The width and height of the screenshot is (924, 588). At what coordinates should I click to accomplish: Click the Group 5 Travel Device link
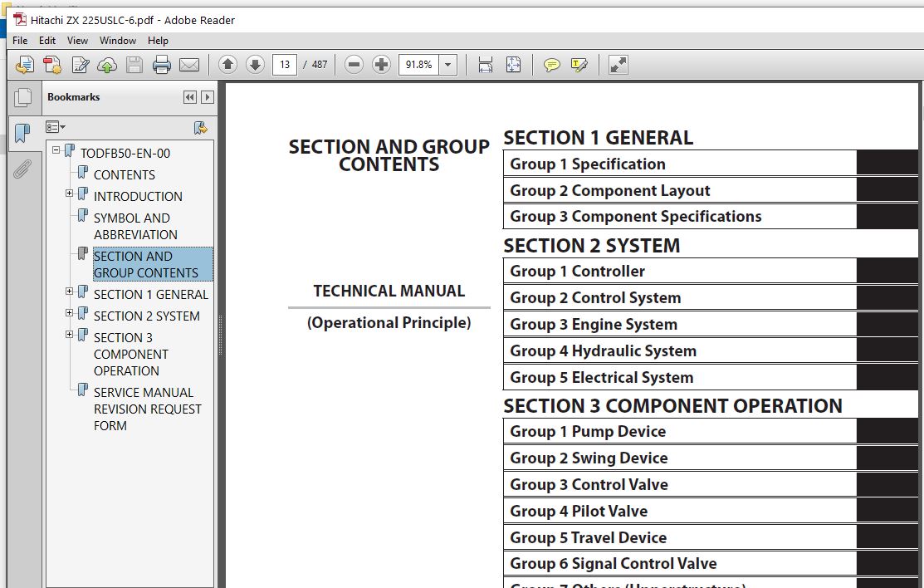[588, 538]
